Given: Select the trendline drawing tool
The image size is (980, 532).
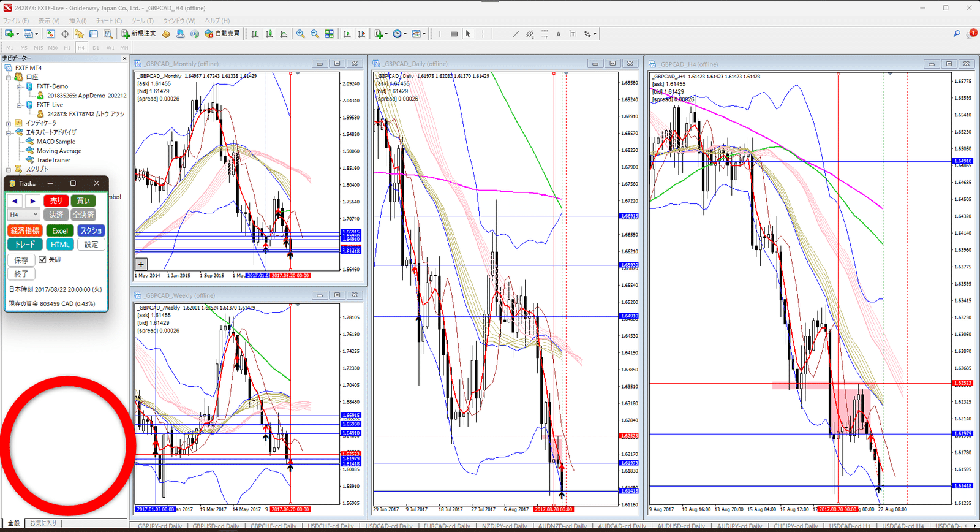Looking at the screenshot, I should click(515, 34).
